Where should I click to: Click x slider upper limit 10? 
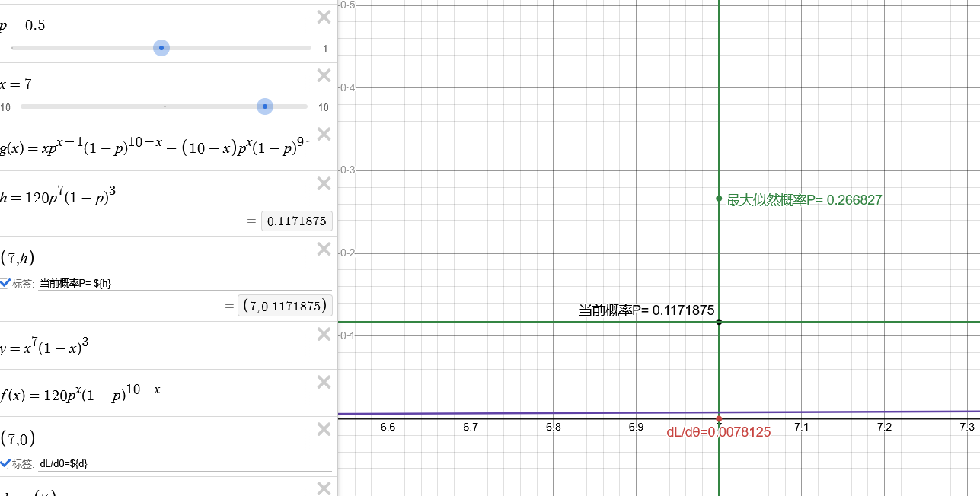[x=324, y=107]
